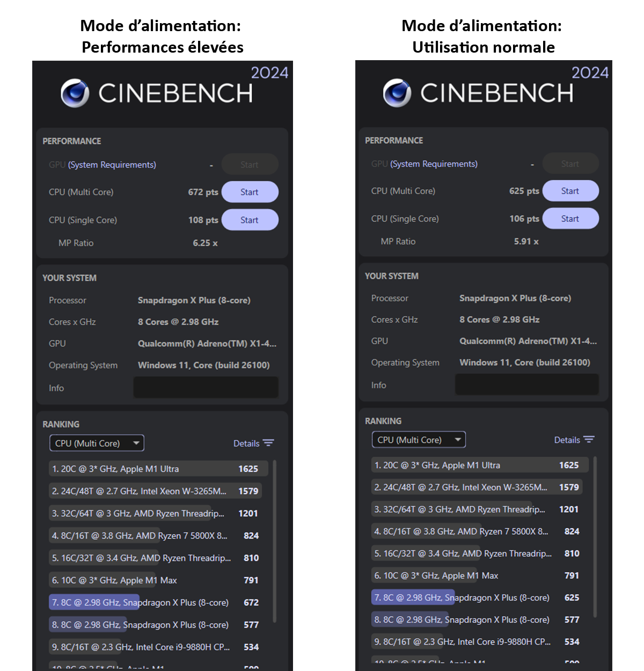Select Intel Xeon W-3265M 1579 row in left ranking
This screenshot has width=644, height=671.
[157, 491]
